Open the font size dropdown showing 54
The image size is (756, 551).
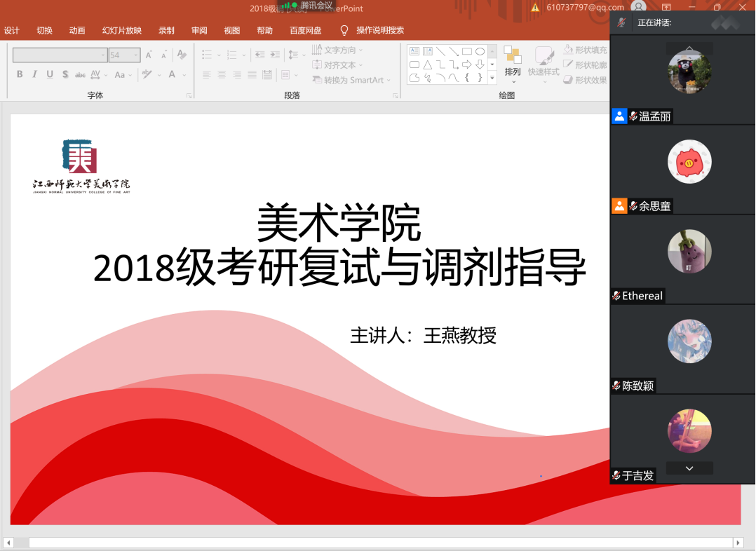point(125,55)
